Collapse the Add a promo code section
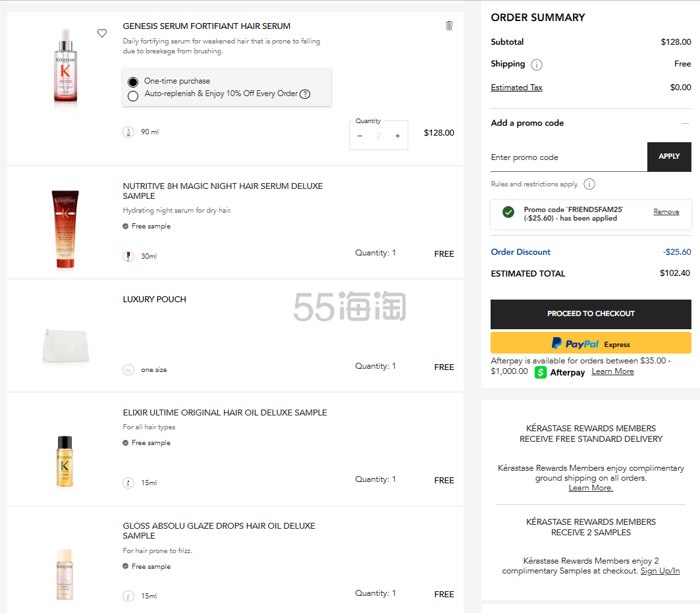 685,123
